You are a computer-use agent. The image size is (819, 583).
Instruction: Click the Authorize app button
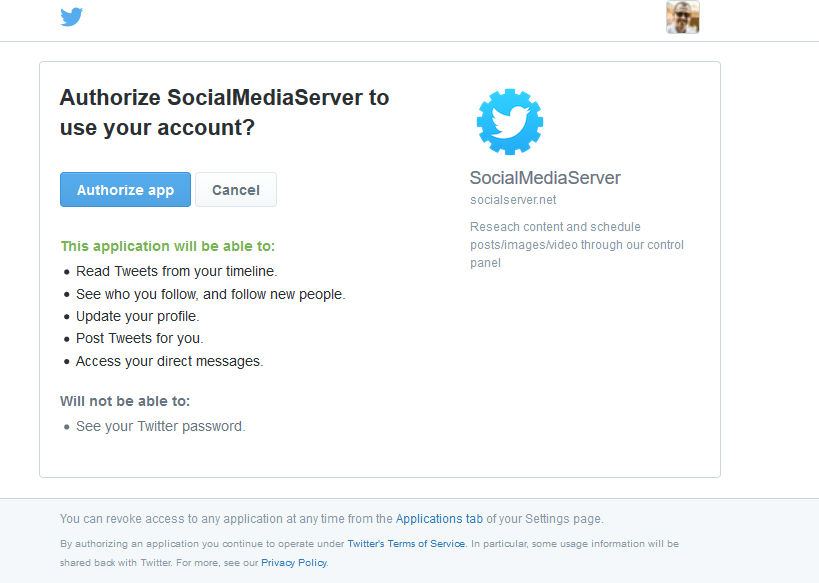tap(125, 190)
